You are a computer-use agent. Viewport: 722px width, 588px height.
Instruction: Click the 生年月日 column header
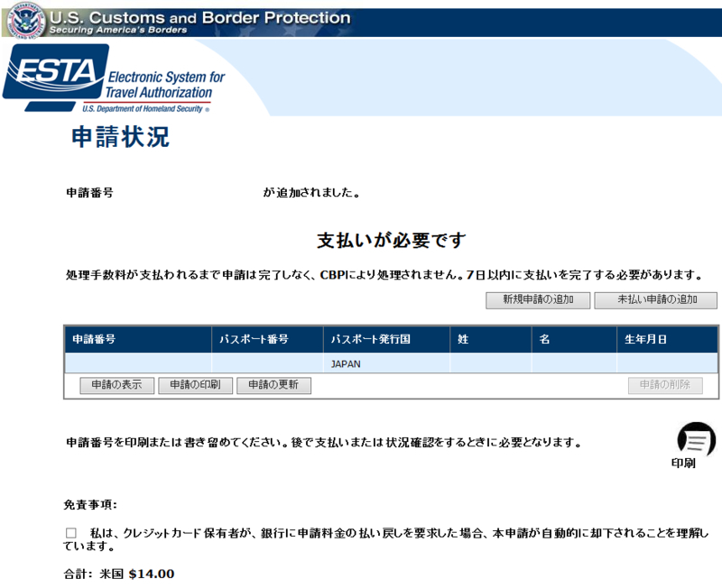[x=667, y=340]
